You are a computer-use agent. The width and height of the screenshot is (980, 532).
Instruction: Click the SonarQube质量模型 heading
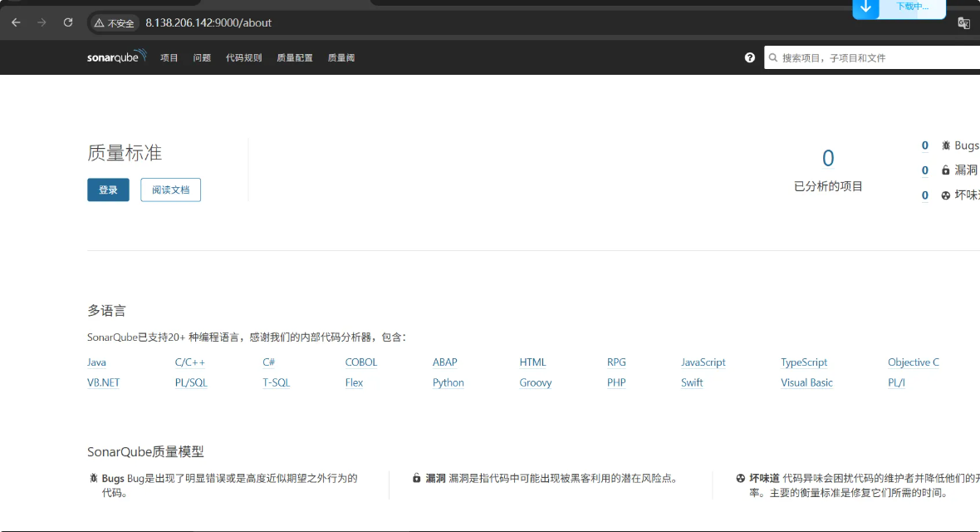tap(145, 451)
